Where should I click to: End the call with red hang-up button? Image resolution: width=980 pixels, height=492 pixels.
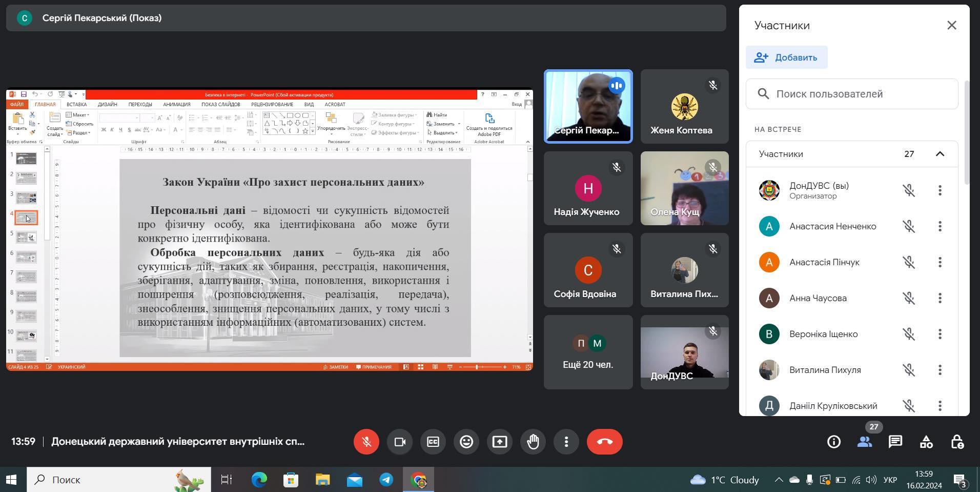(605, 442)
